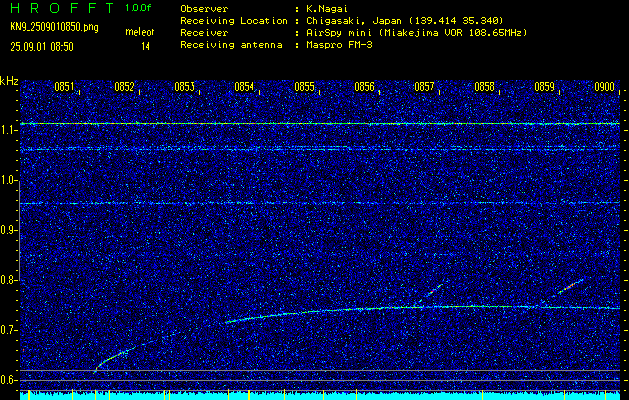Viewport: 629px width, 400px height.
Task: Select the filename KN9_2509010850.png
Action: (54, 27)
